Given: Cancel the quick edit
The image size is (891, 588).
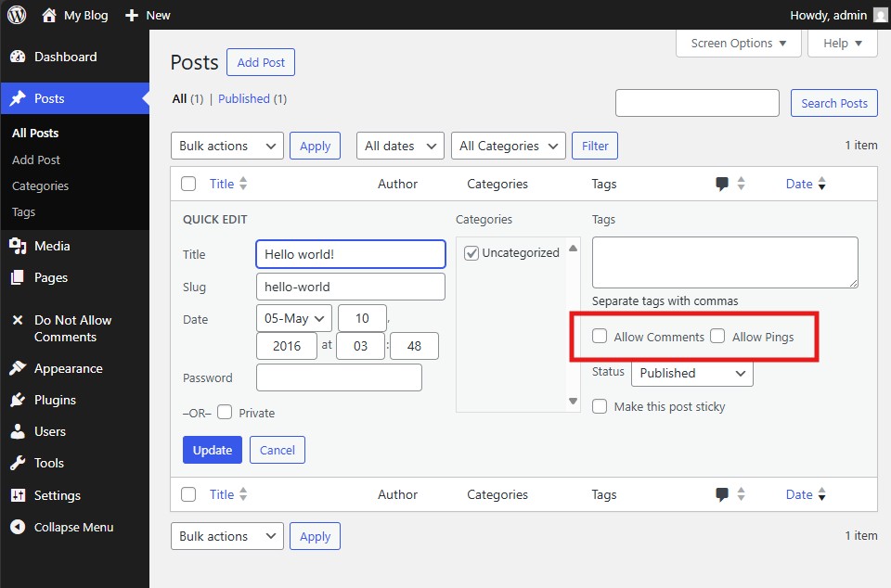Looking at the screenshot, I should point(277,450).
